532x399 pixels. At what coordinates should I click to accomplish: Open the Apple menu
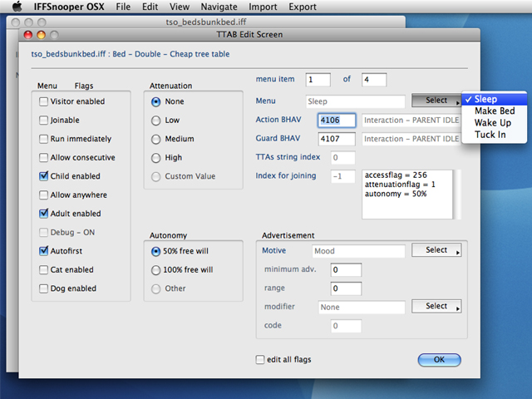[x=17, y=7]
